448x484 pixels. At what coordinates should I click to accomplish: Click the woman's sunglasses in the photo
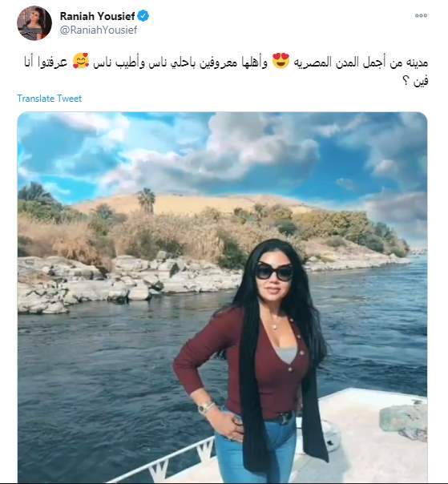tap(274, 272)
